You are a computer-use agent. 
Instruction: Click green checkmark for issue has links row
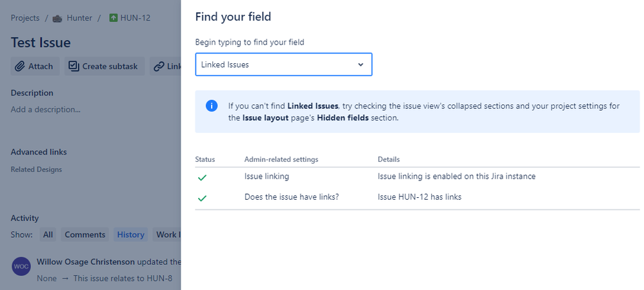(202, 198)
